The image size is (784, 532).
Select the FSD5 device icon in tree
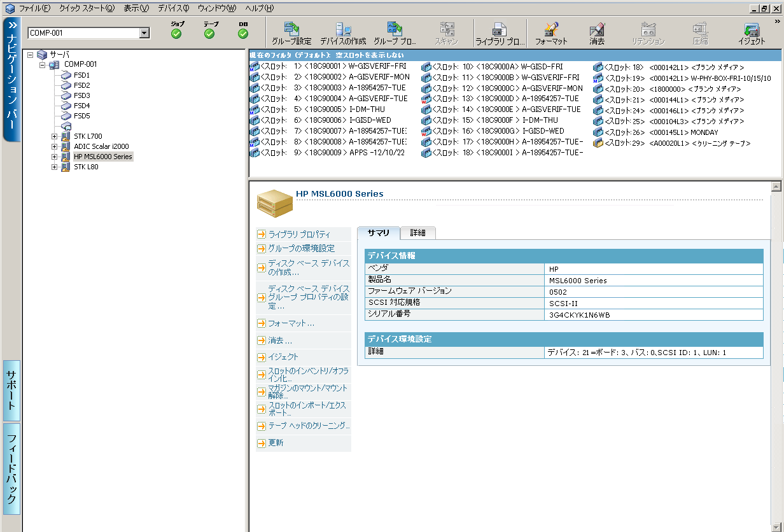coord(66,116)
